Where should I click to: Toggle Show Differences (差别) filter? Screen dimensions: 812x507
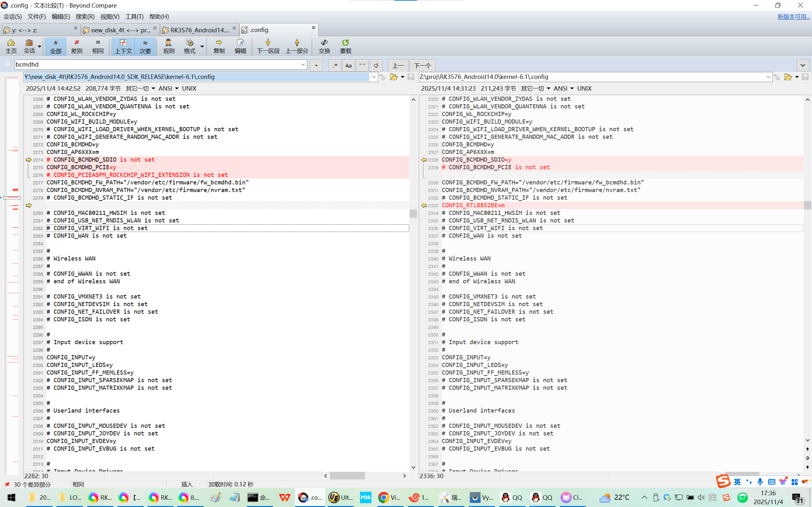[76, 46]
